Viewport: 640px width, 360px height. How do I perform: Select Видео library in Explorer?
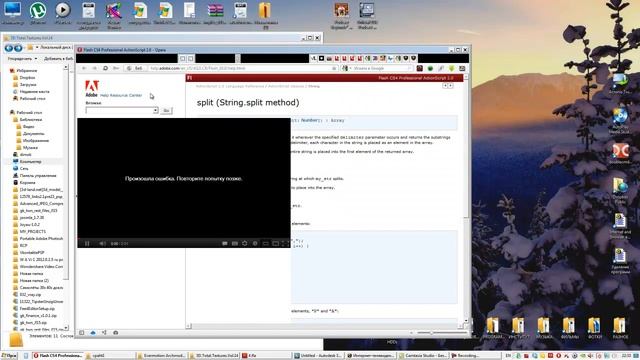[29, 127]
